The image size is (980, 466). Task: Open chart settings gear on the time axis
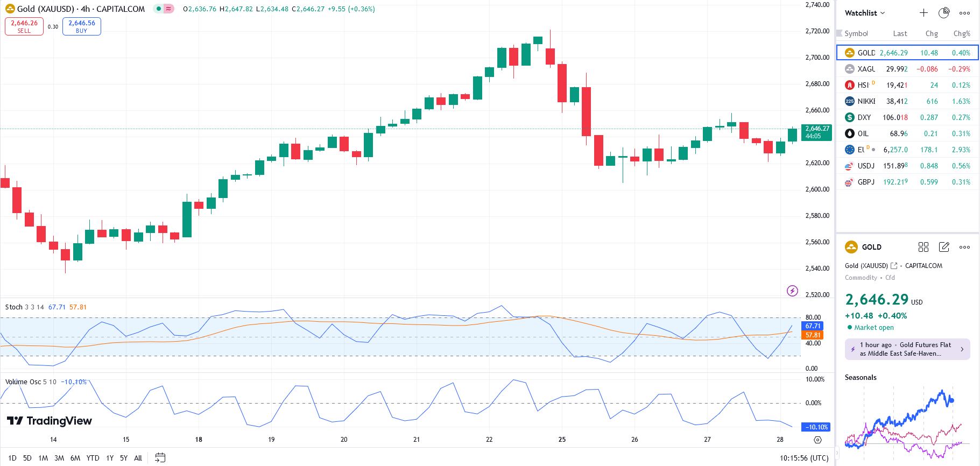(x=817, y=440)
